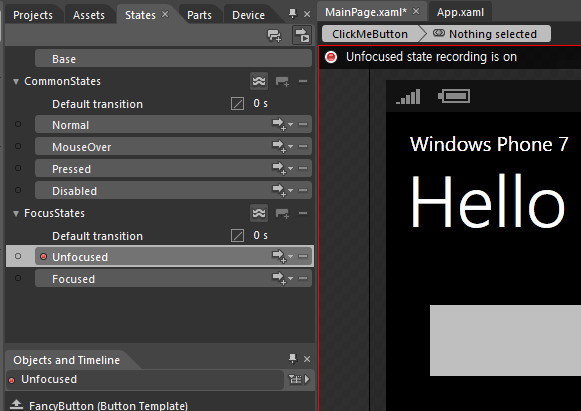Pin the Unfocused state
581x411 pixels.
click(x=18, y=256)
